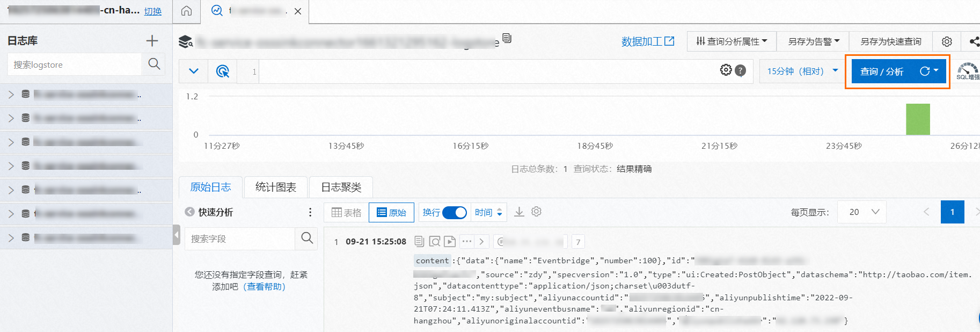Screen dimensions: 980x332
Task: Expand the last logstore in the list
Action: click(11, 237)
